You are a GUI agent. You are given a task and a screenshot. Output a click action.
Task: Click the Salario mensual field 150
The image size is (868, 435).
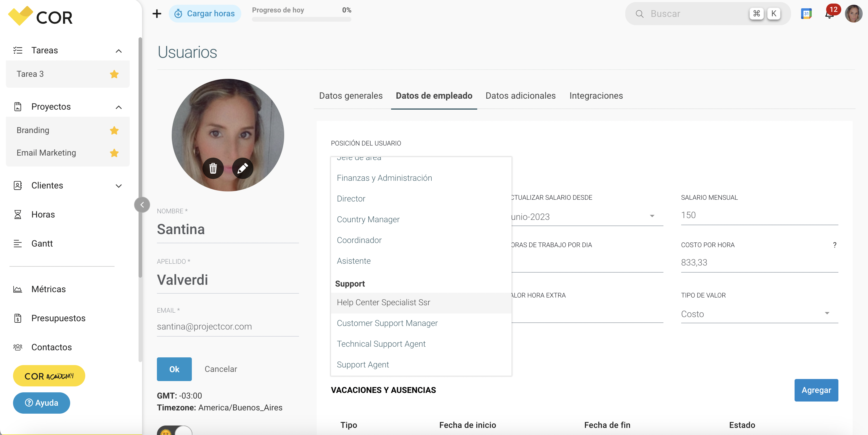tap(760, 215)
